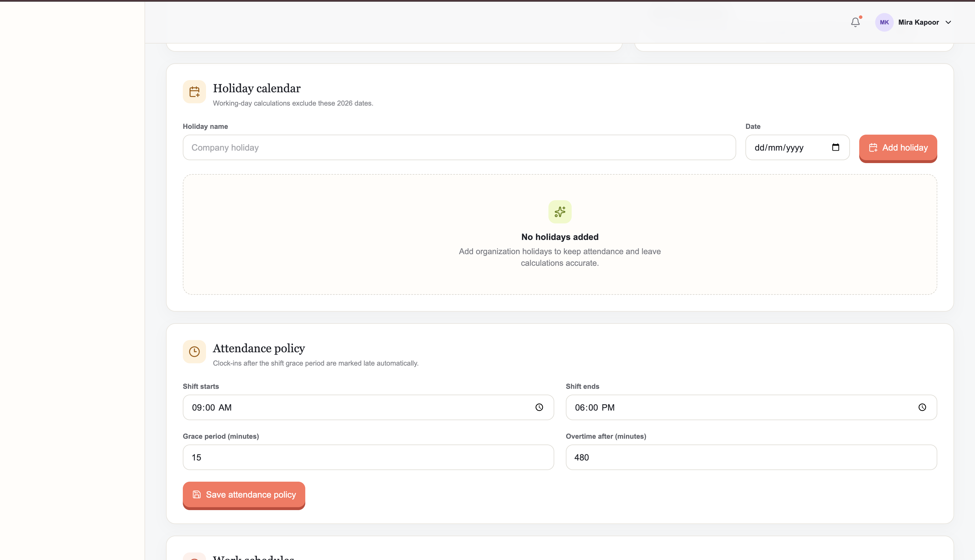Image resolution: width=975 pixels, height=560 pixels.
Task: Click the Add holiday button
Action: coord(898,148)
